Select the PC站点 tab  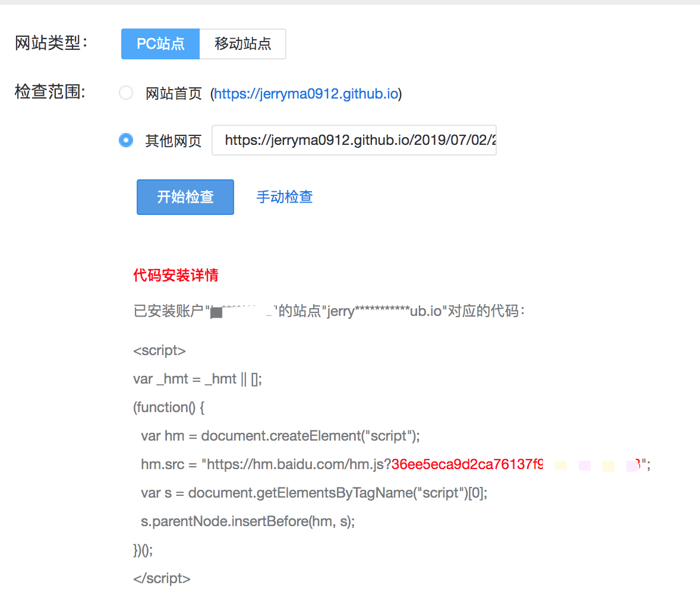point(160,44)
